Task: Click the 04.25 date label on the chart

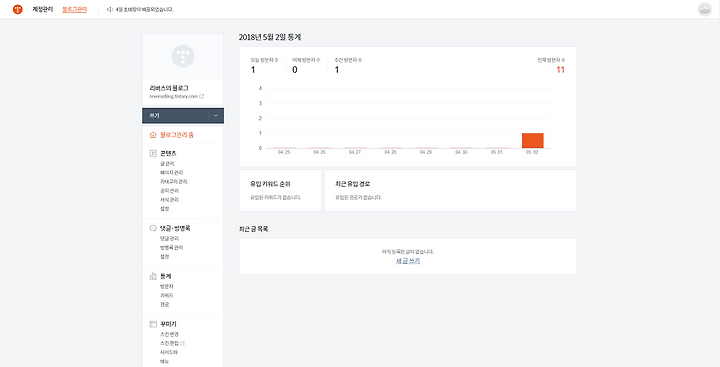Action: [x=284, y=152]
